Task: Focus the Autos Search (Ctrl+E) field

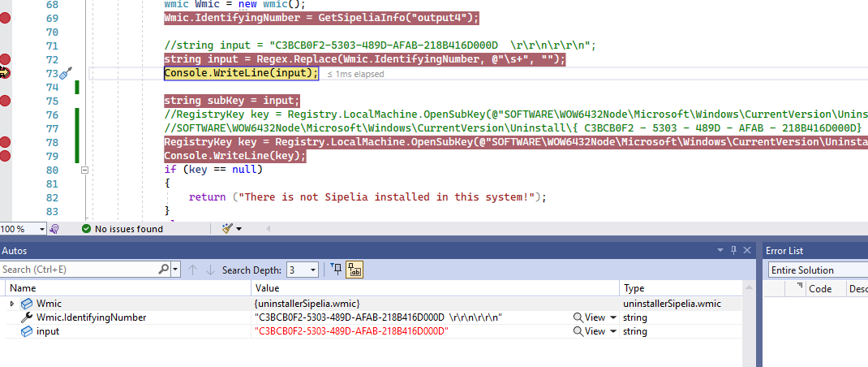Action: [x=79, y=270]
